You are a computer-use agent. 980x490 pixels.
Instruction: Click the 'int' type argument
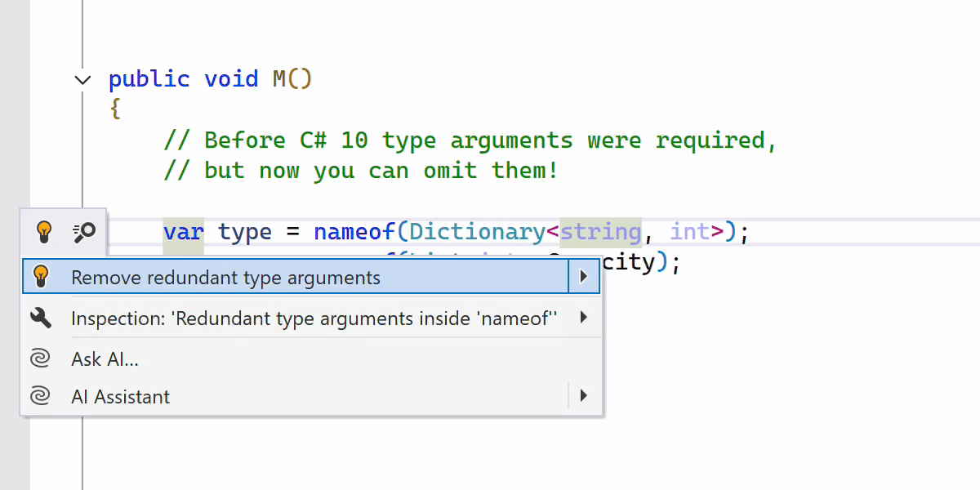click(690, 232)
